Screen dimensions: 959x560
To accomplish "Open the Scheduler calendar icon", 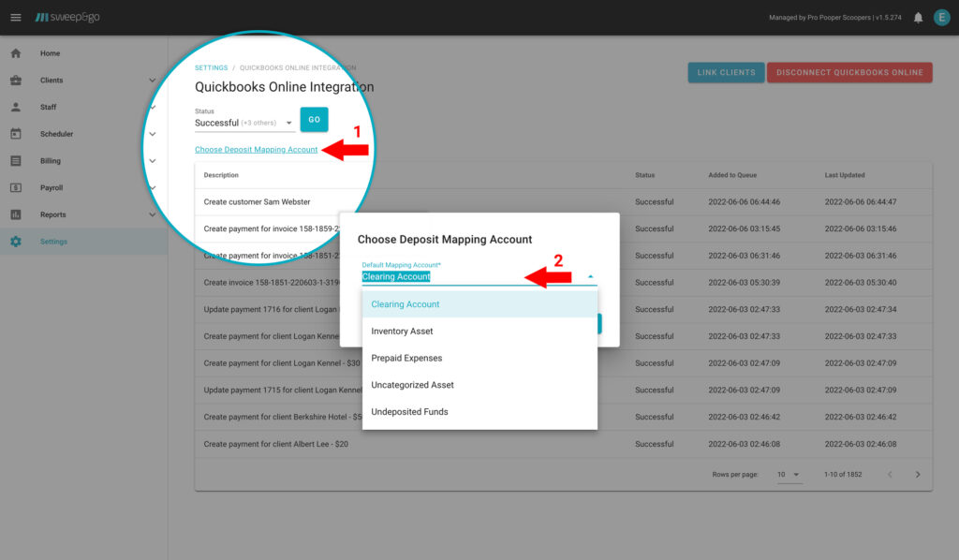I will click(x=15, y=133).
